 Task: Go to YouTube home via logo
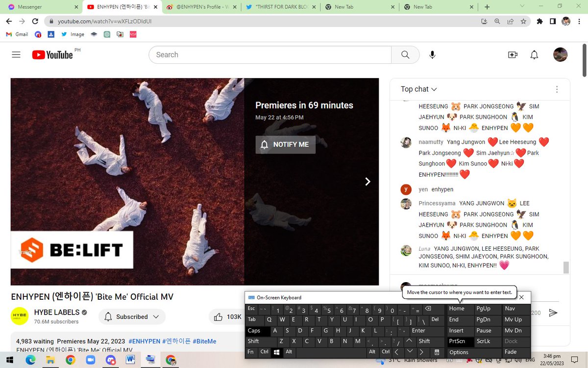click(52, 55)
